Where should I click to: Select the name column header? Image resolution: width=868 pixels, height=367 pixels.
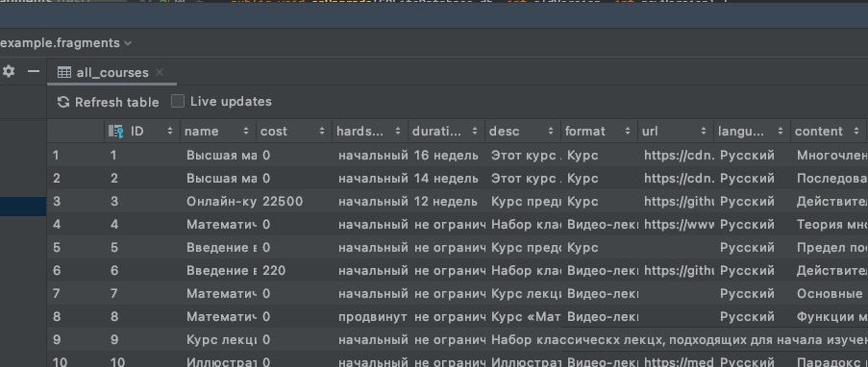coord(217,132)
